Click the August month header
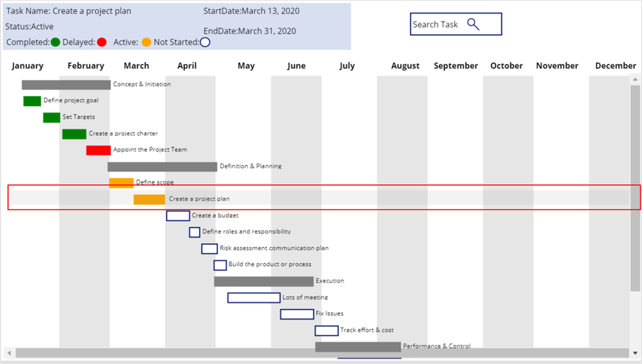Image resolution: width=642 pixels, height=364 pixels. click(x=406, y=66)
